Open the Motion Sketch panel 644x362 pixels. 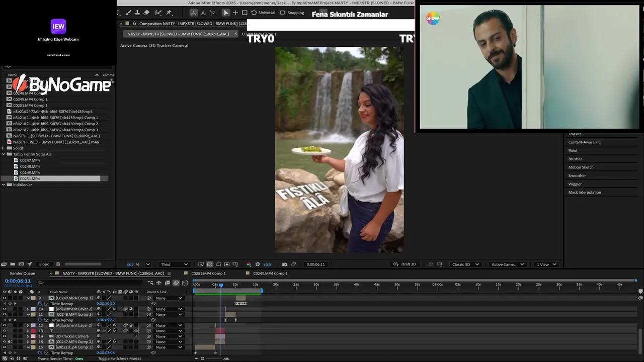(x=581, y=167)
